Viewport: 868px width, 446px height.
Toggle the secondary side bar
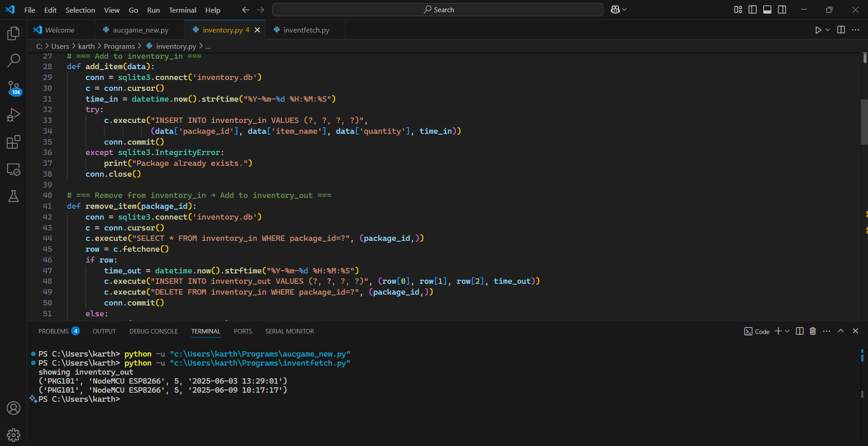(x=782, y=9)
